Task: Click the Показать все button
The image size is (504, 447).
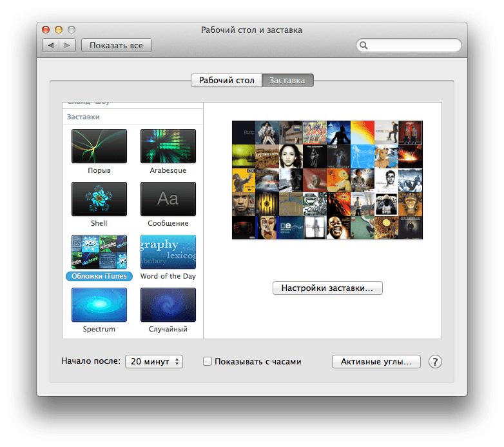Action: click(x=116, y=45)
